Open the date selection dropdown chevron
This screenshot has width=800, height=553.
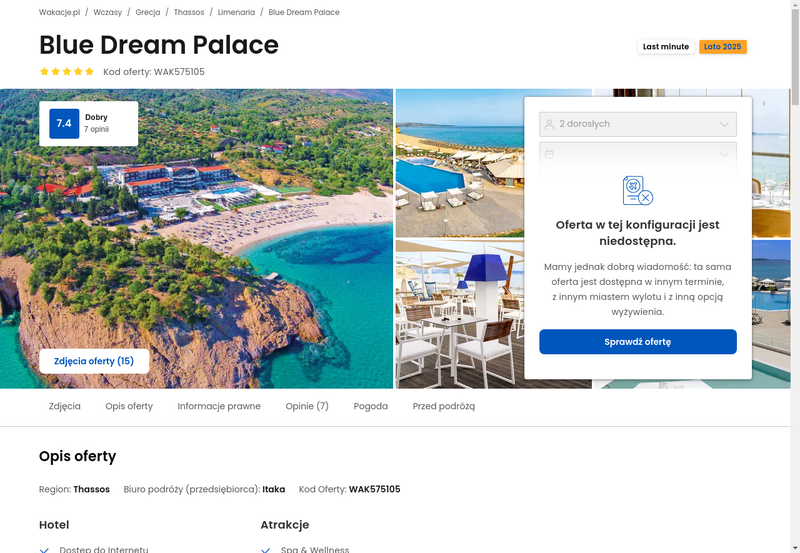coord(724,154)
